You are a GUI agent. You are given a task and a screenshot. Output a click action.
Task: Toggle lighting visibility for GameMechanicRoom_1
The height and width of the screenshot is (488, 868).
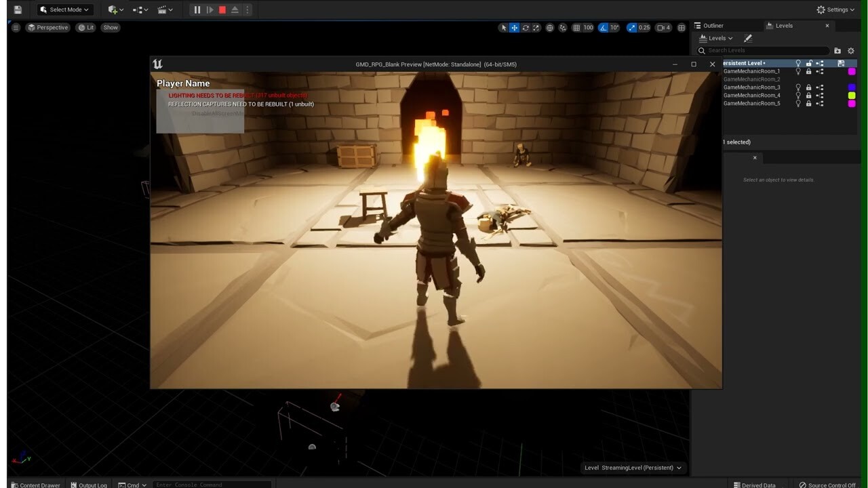798,71
